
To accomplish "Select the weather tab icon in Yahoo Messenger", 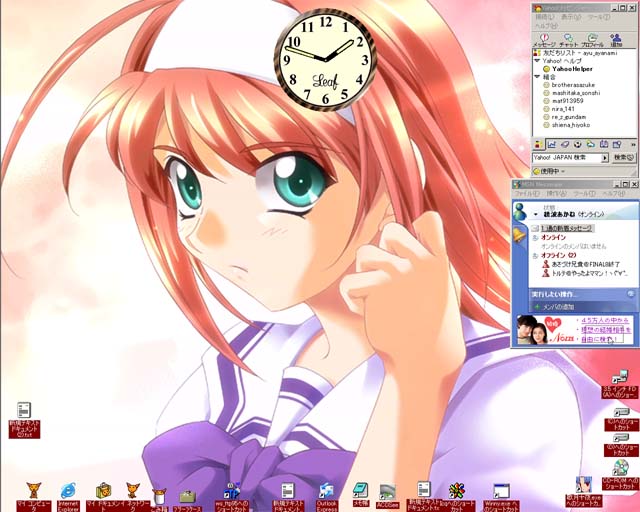I will click(591, 144).
